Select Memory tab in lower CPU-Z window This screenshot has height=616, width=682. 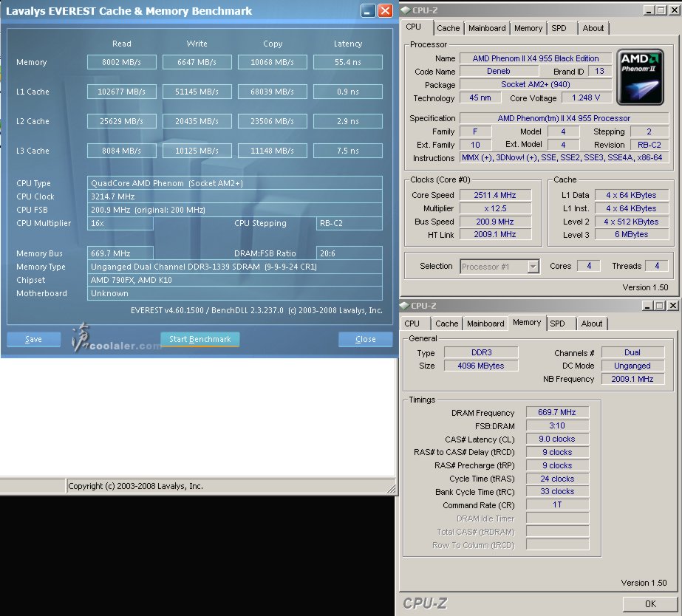point(527,323)
